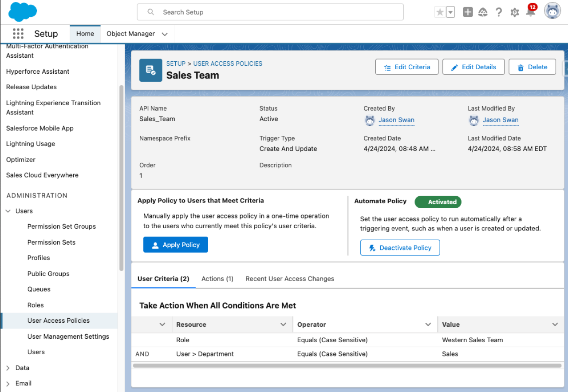Viewport: 568px width, 392px height.
Task: Open the first column's menu chevron
Action: pos(162,325)
